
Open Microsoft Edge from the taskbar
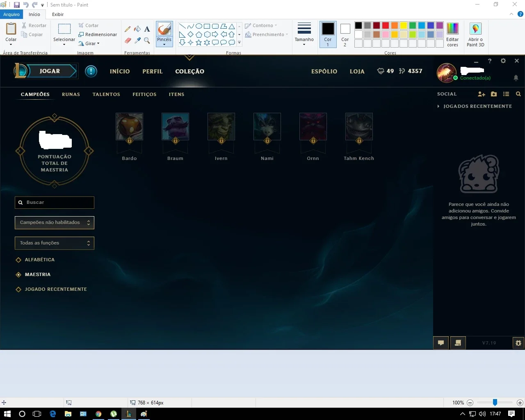tap(53, 414)
